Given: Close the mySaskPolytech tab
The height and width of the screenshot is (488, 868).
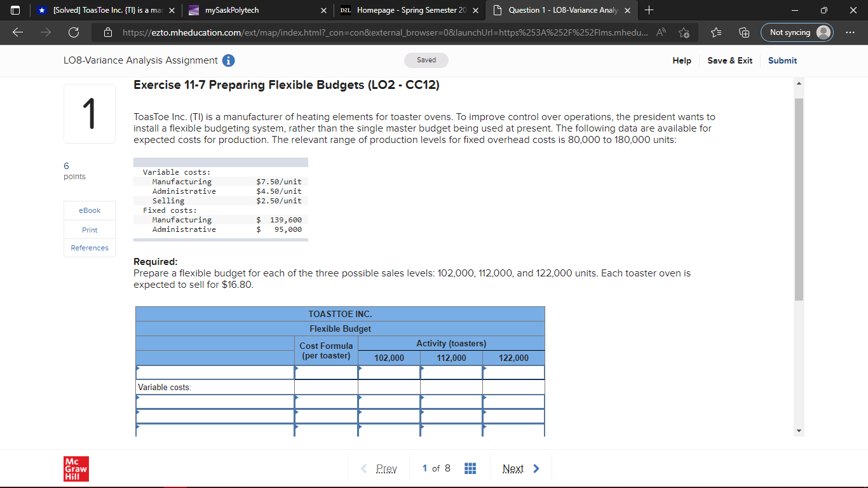Looking at the screenshot, I should [x=323, y=10].
